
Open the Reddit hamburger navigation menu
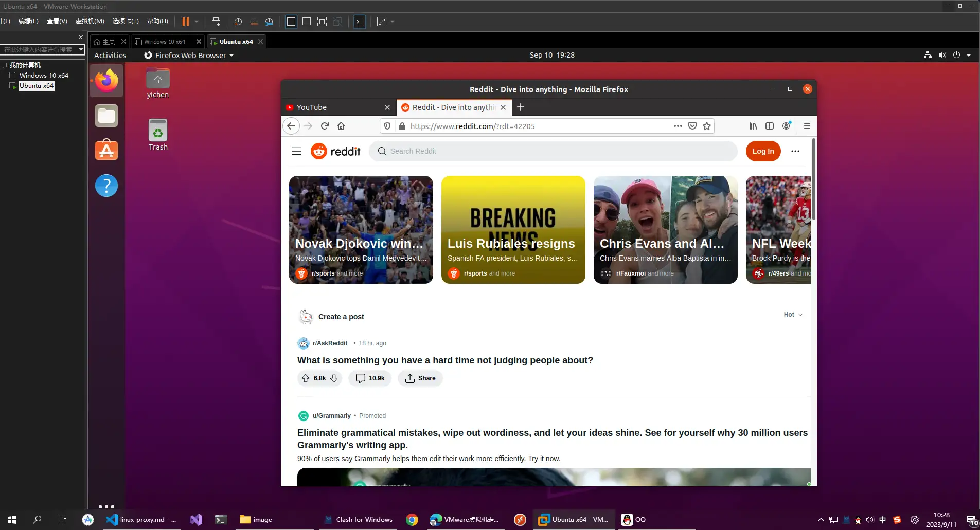coord(296,151)
